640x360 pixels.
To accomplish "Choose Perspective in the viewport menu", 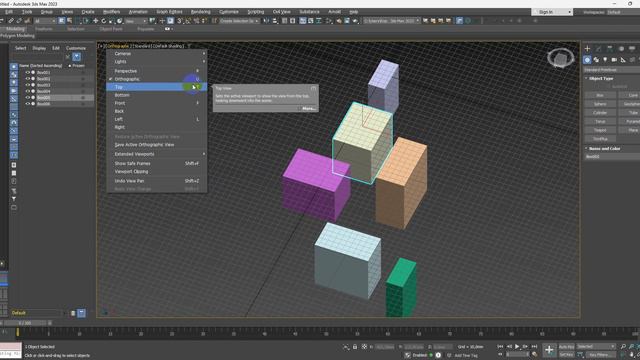I will (x=156, y=71).
